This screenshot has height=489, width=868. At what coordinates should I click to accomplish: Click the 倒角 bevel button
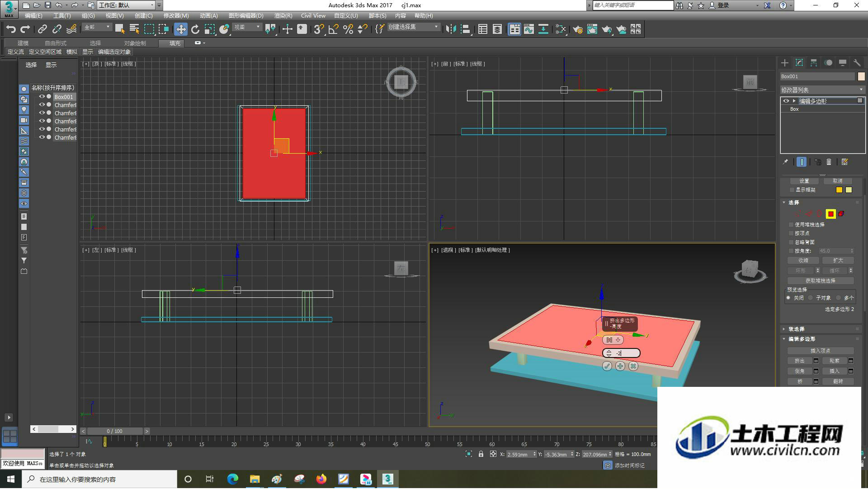(800, 371)
